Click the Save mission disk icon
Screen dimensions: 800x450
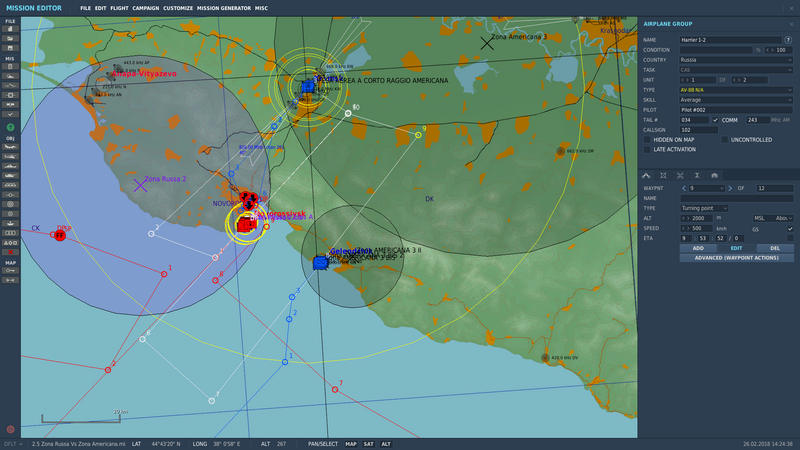pos(11,46)
